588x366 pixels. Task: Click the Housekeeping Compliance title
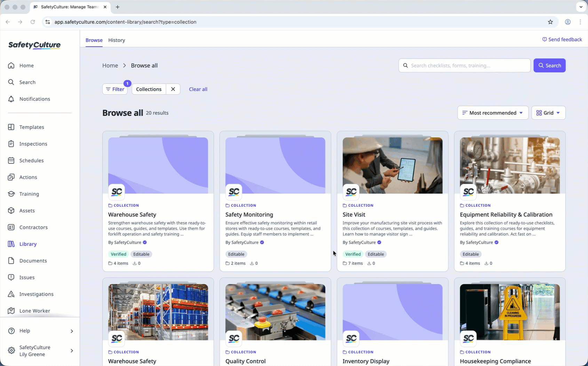tap(495, 361)
